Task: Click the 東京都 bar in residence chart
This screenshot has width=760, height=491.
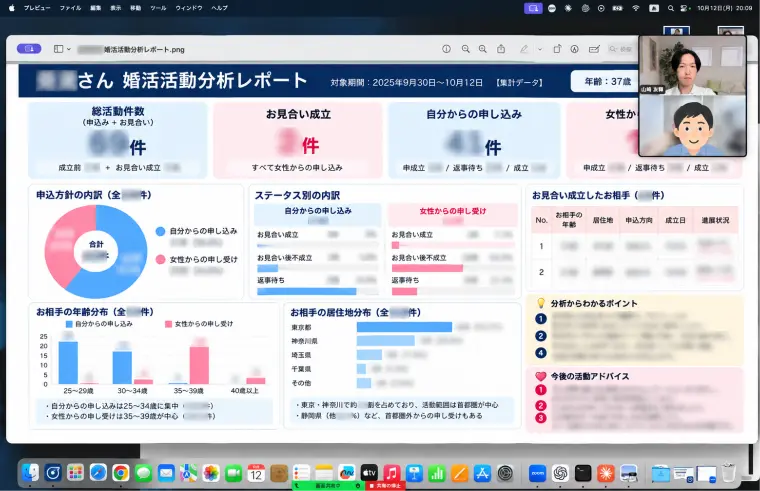Action: tap(404, 327)
